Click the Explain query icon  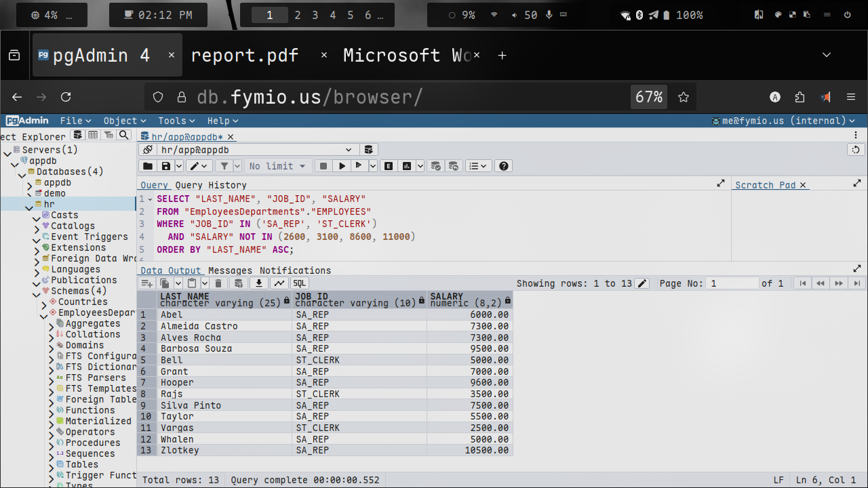(x=389, y=166)
